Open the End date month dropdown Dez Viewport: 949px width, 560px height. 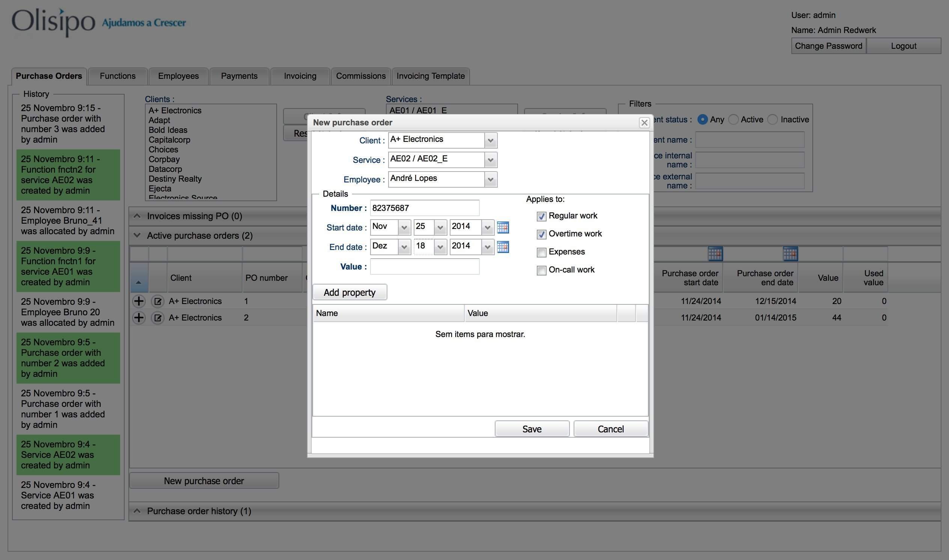404,247
